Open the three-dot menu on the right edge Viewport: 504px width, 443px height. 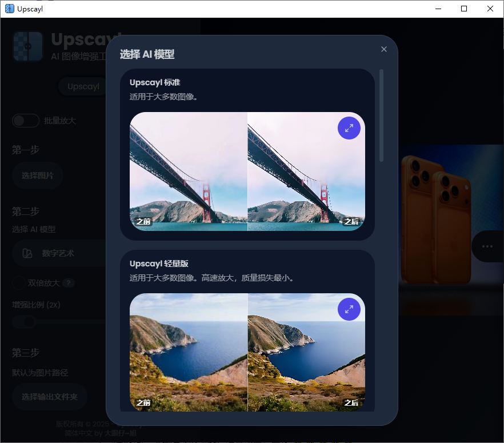click(487, 246)
